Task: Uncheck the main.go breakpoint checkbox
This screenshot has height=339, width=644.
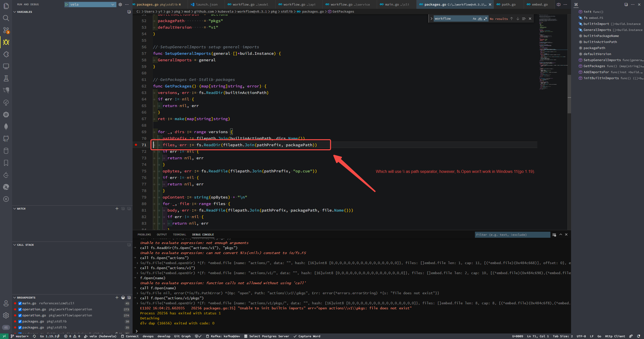Action: [20, 303]
